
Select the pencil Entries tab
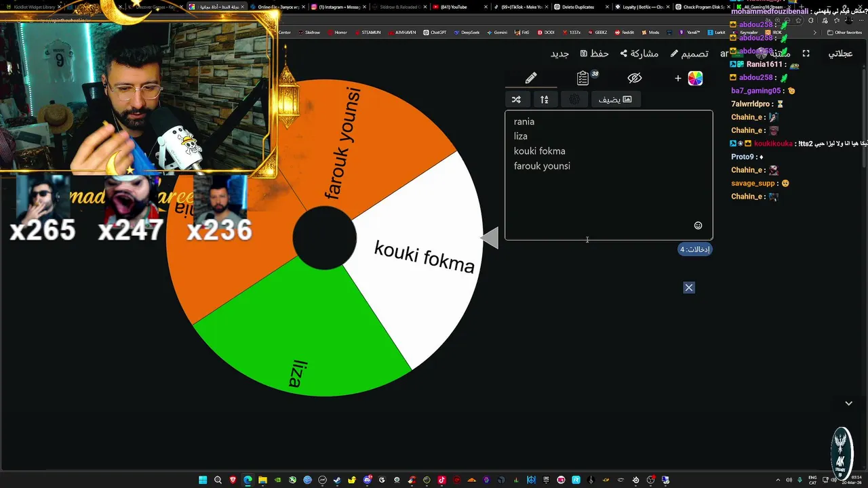point(530,78)
